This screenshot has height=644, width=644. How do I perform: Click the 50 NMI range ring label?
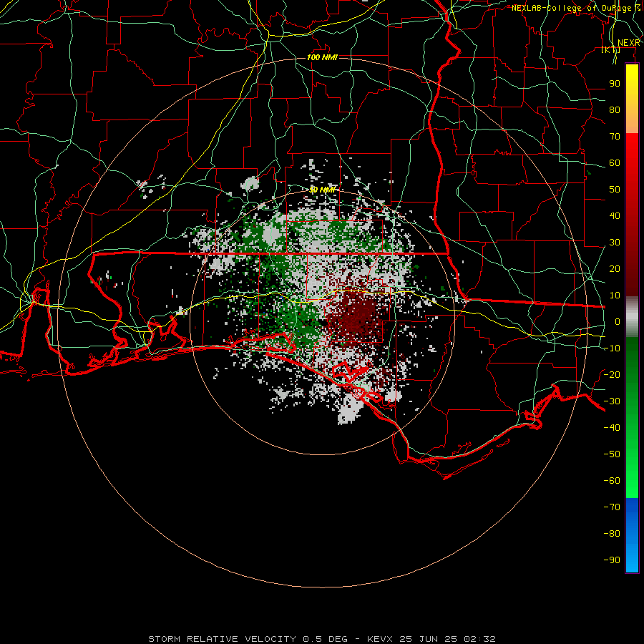(x=322, y=190)
